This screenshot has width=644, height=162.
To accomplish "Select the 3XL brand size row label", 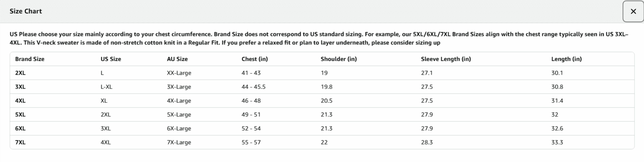I will (x=20, y=87).
